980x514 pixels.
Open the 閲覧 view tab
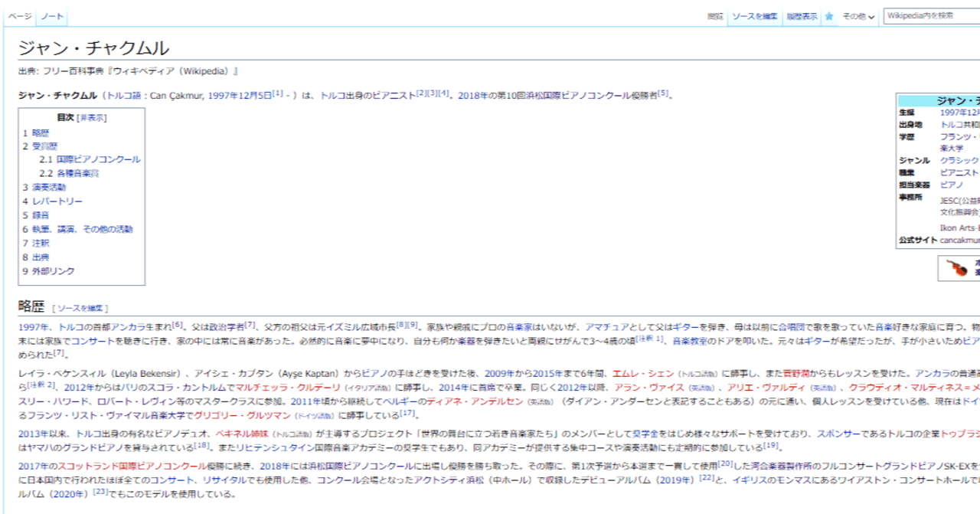(715, 15)
